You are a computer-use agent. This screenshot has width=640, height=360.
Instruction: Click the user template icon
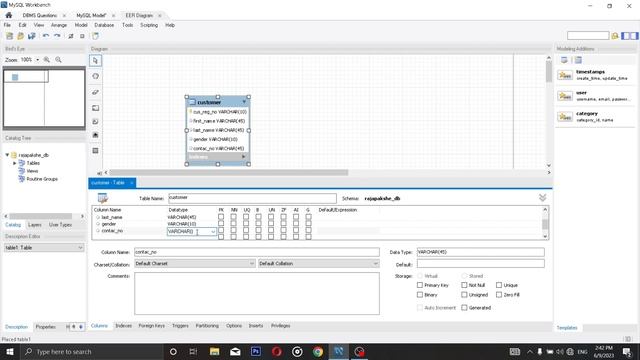point(565,96)
